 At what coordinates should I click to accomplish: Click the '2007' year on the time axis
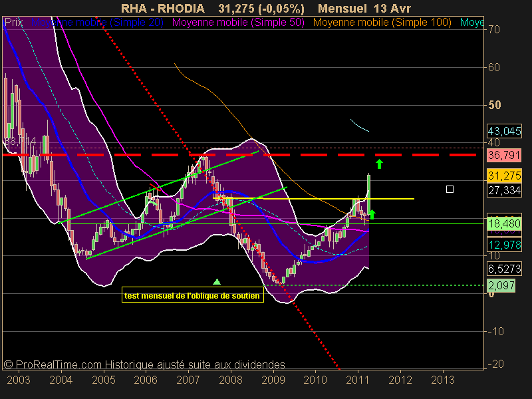[188, 380]
